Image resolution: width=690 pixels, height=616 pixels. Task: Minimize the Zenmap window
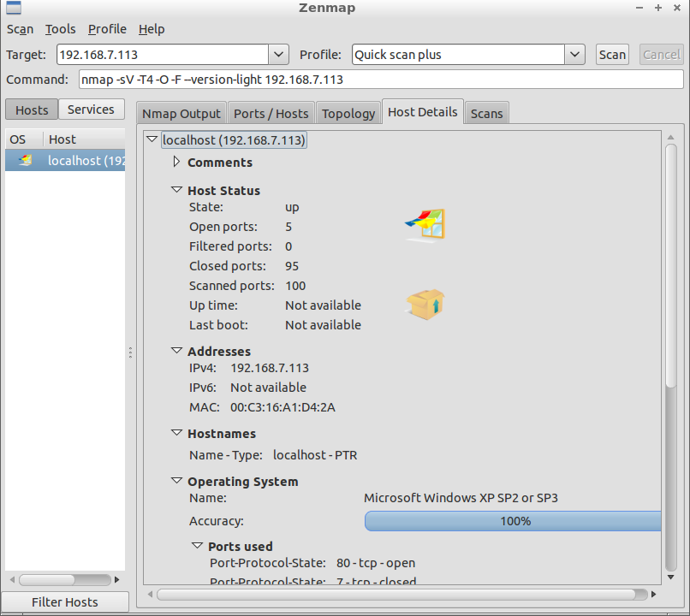[x=639, y=8]
